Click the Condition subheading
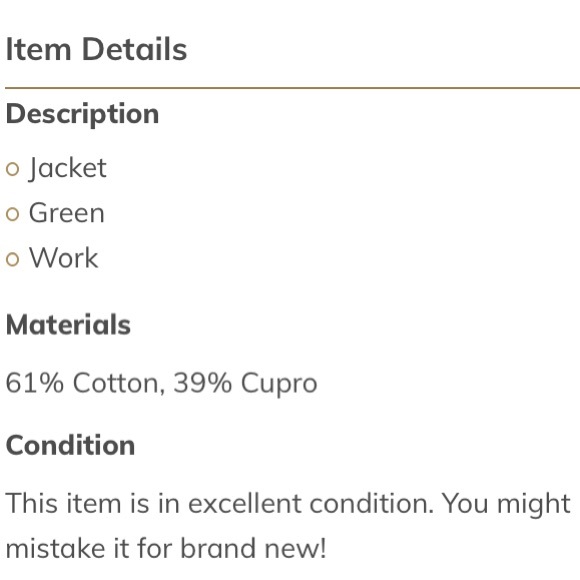This screenshot has width=580, height=580. click(x=70, y=445)
